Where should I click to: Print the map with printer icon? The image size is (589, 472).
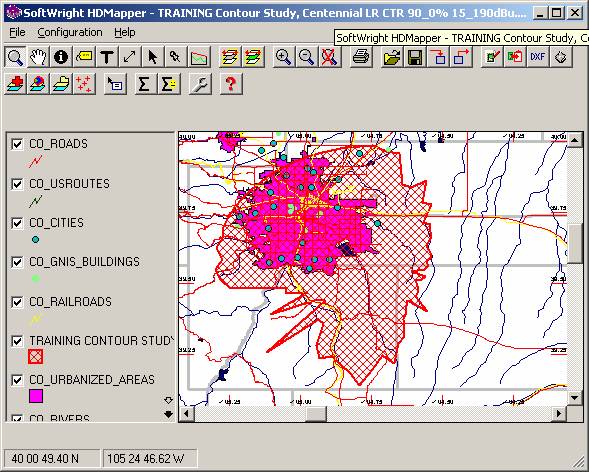click(361, 57)
